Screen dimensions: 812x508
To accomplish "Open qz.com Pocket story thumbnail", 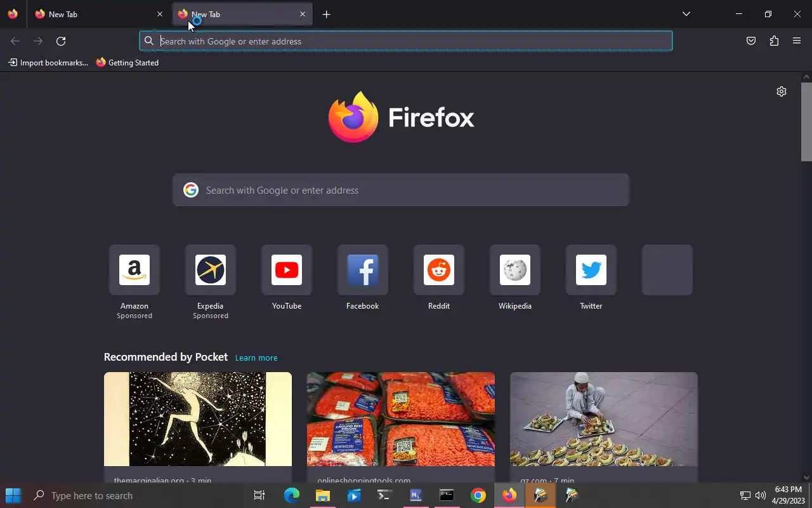I will (604, 419).
